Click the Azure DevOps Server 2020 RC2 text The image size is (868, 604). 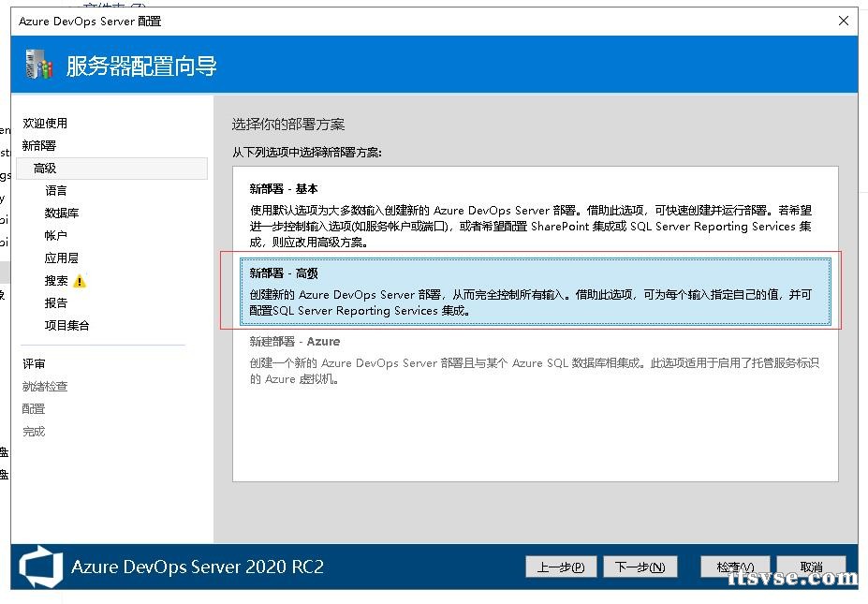click(x=197, y=567)
